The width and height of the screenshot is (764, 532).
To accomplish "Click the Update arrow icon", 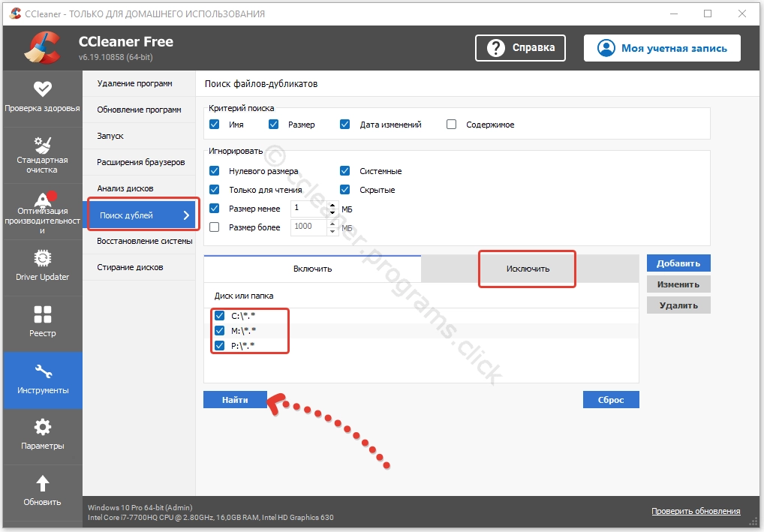I will click(x=43, y=483).
